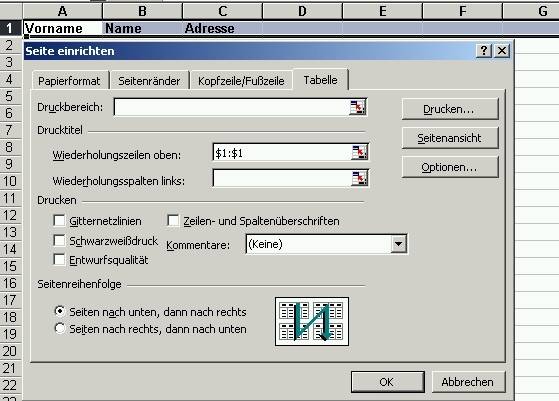Open the Kommentare dropdown list
The height and width of the screenshot is (401, 559).
click(x=399, y=244)
